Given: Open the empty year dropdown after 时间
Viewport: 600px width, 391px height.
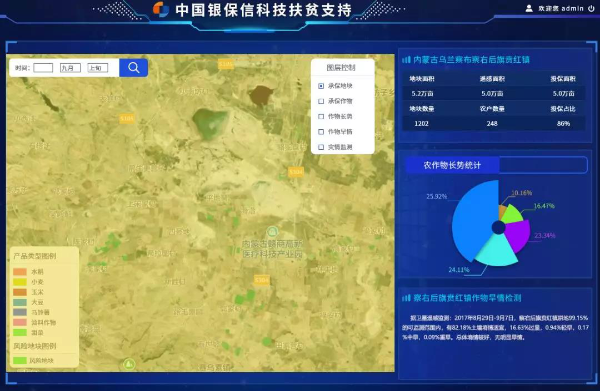Looking at the screenshot, I should tap(43, 68).
